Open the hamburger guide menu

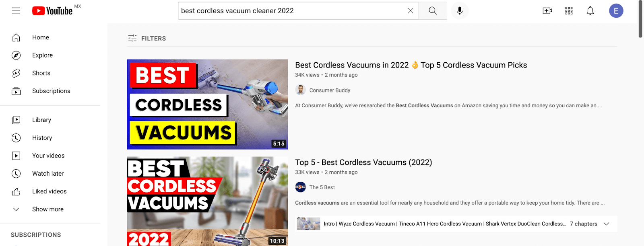[16, 11]
